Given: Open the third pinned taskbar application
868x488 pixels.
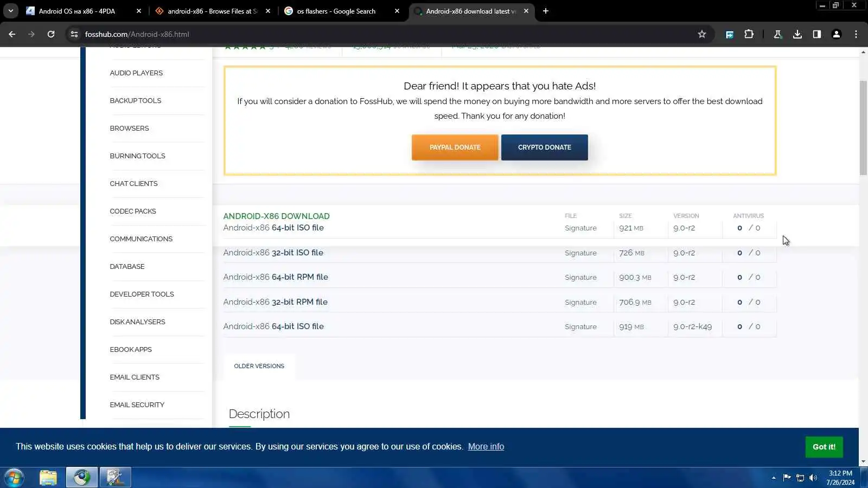Looking at the screenshot, I should (116, 478).
